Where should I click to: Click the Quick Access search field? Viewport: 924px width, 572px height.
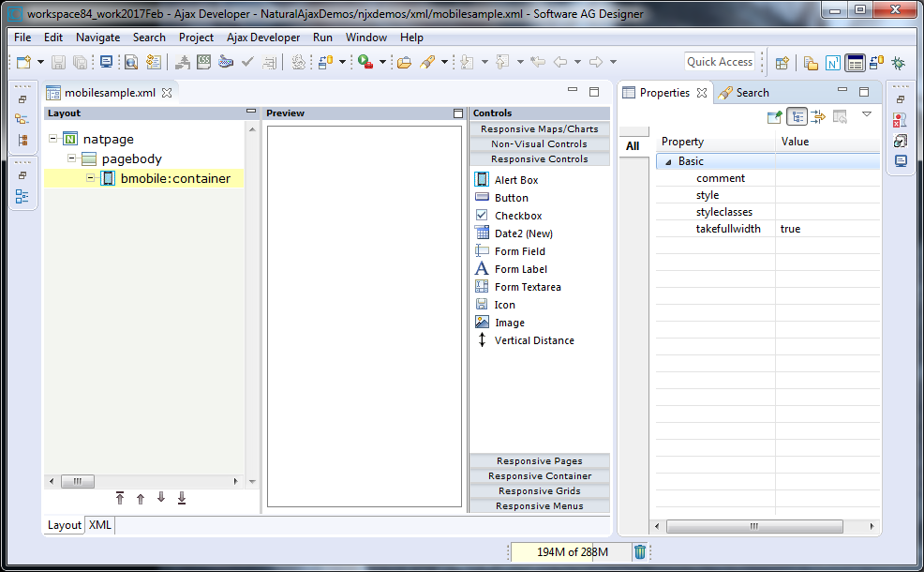pyautogui.click(x=719, y=62)
